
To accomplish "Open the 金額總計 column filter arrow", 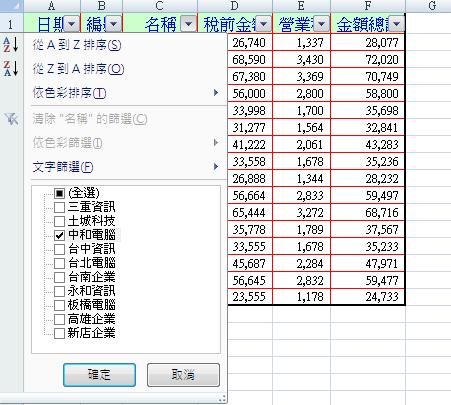I will 396,24.
